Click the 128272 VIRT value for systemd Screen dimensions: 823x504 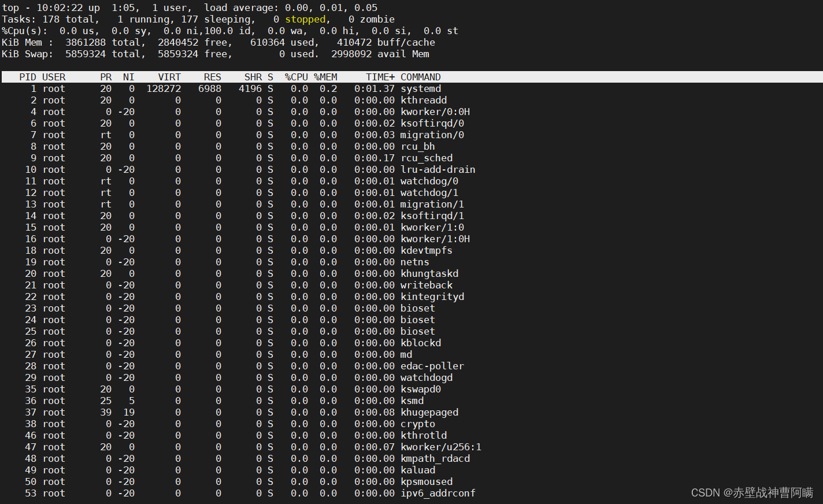164,88
